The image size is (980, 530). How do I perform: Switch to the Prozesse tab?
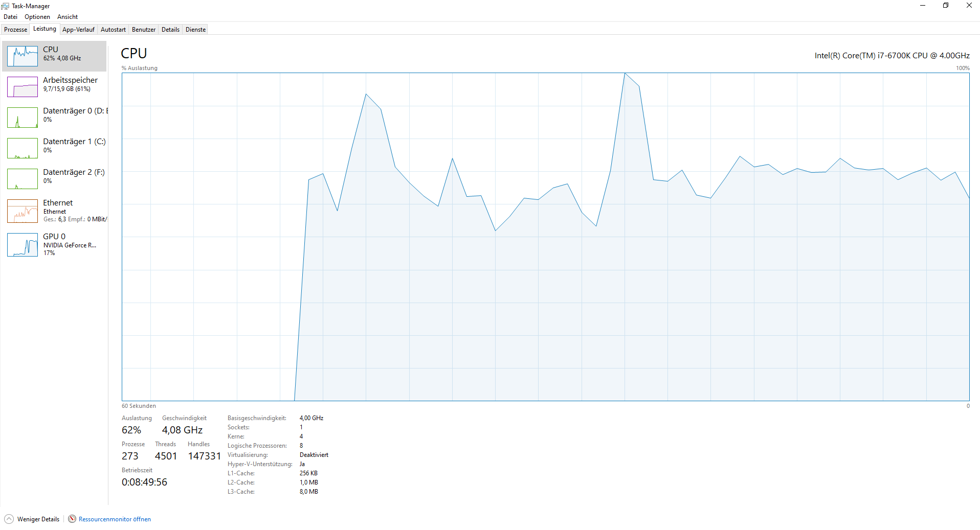click(x=15, y=30)
